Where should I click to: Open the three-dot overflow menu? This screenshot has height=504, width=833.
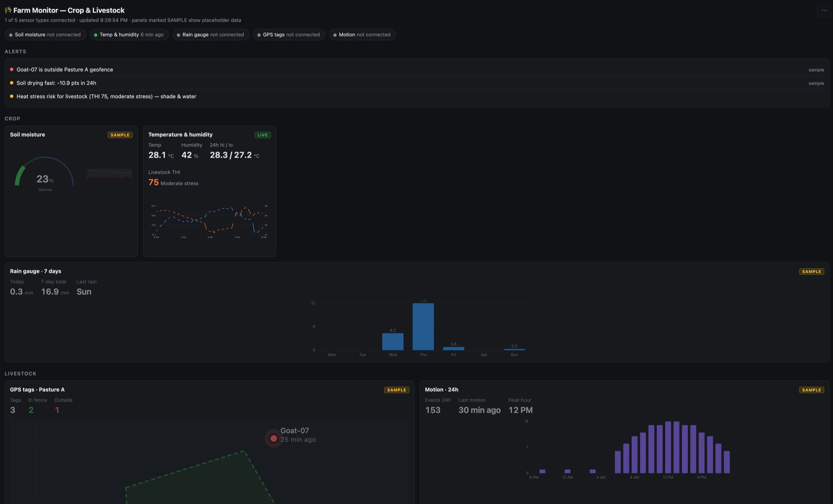coord(824,10)
